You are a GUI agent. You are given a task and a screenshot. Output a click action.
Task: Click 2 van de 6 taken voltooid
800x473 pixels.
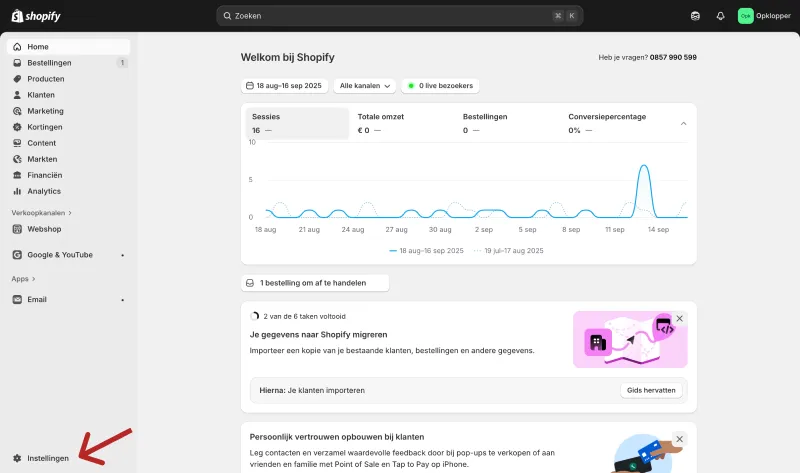coord(305,316)
